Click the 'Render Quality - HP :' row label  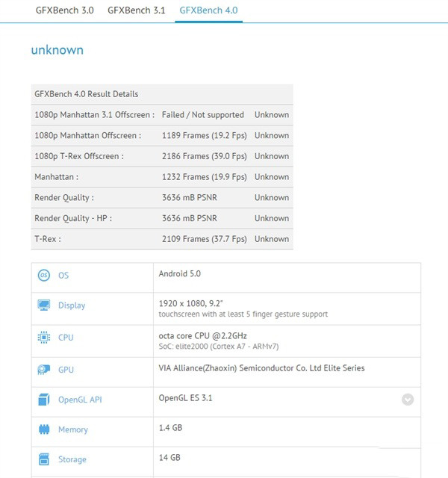[73, 219]
